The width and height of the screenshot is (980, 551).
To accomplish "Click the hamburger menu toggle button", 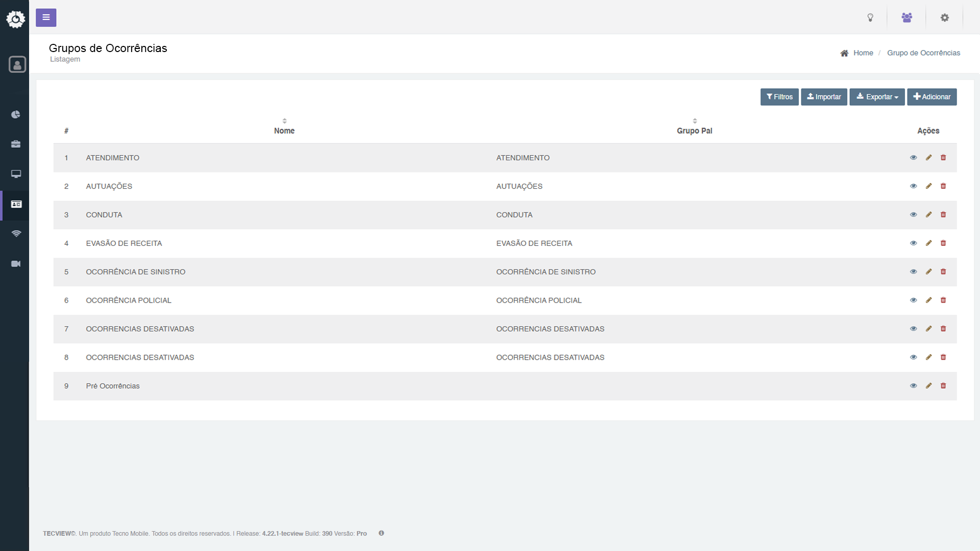I will point(46,17).
